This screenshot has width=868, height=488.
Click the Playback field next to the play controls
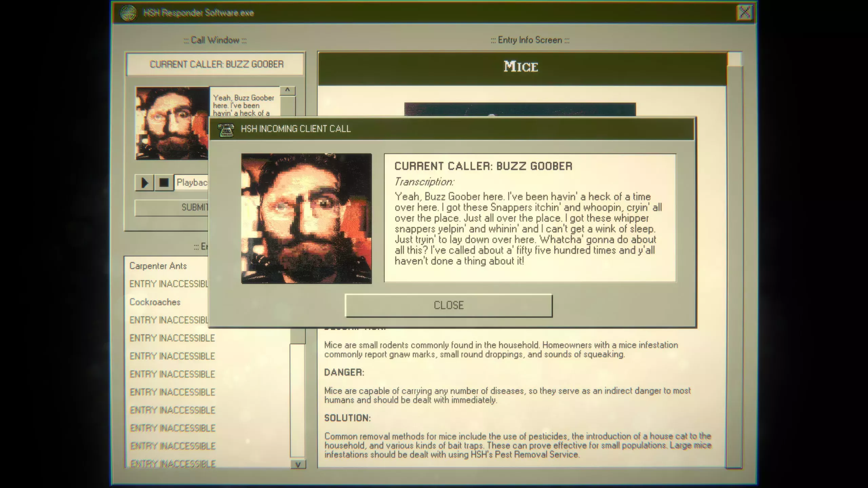192,183
